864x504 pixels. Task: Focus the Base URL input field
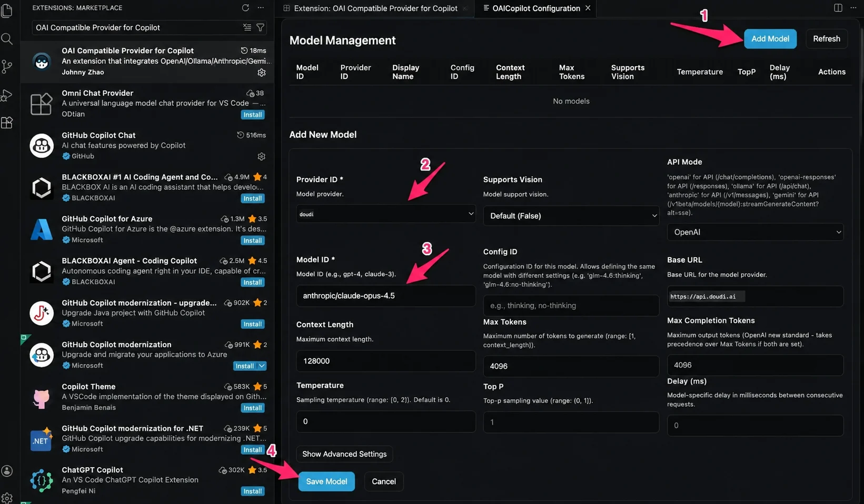point(755,296)
